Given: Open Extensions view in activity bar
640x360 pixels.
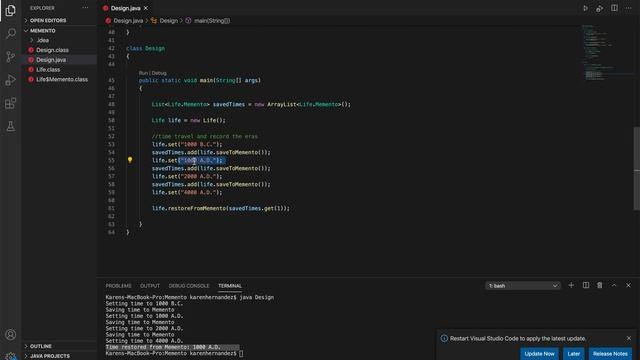Looking at the screenshot, I should 11,103.
